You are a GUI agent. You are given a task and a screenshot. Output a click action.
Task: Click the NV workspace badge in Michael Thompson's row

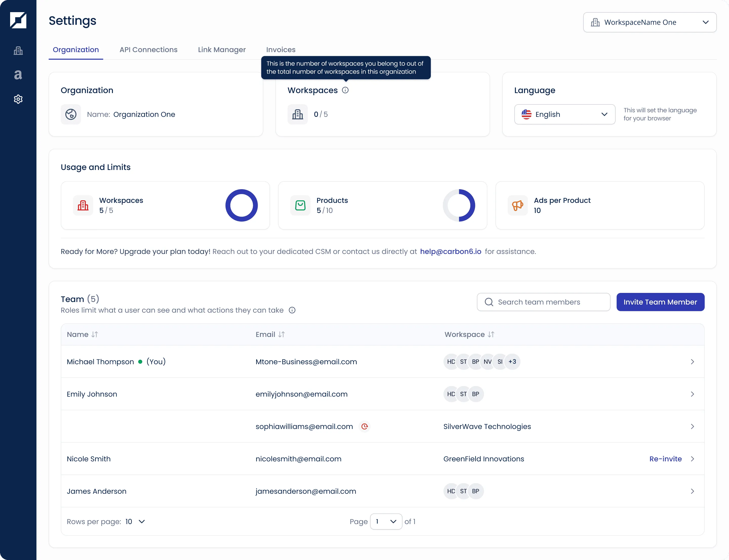click(488, 362)
